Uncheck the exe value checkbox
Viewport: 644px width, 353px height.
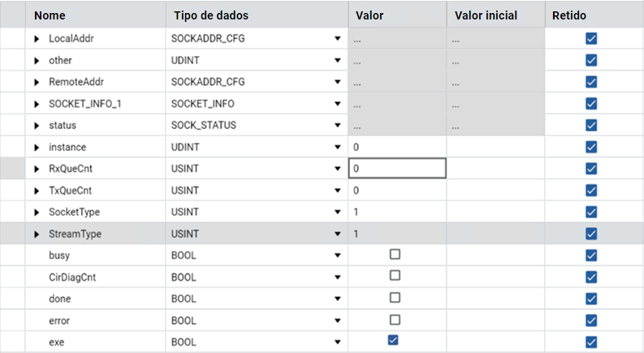393,341
